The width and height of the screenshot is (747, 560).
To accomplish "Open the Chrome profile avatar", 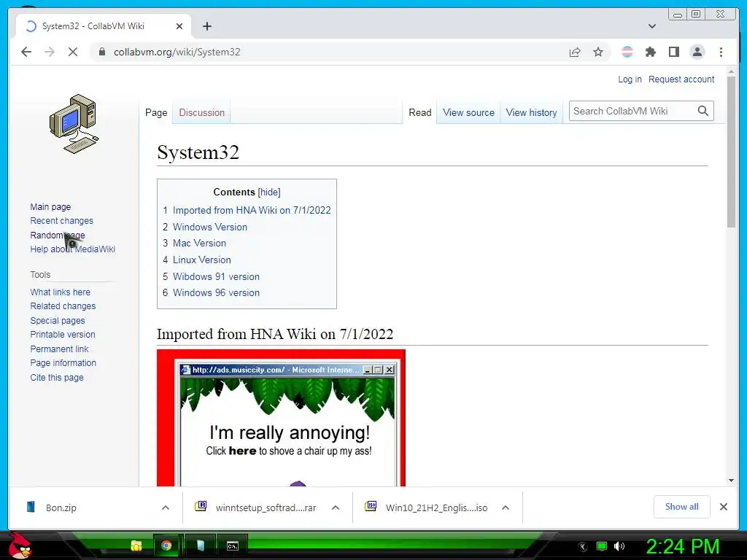I will point(697,52).
